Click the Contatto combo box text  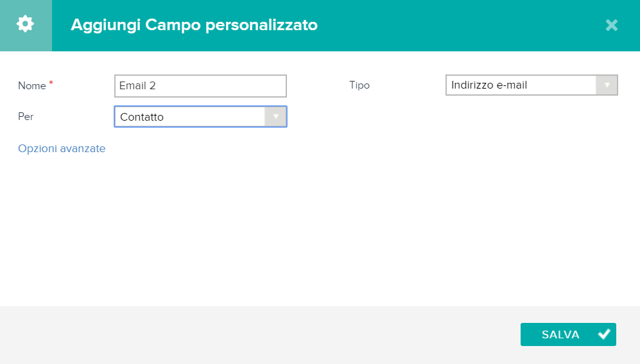[142, 117]
